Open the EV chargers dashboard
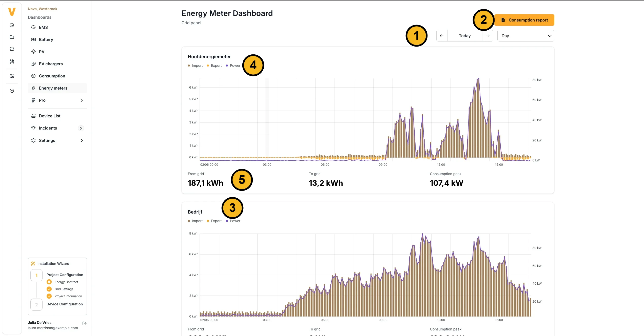 57,64
